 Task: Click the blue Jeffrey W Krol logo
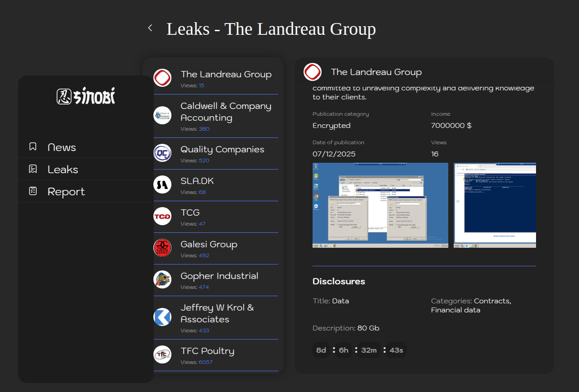point(162,317)
